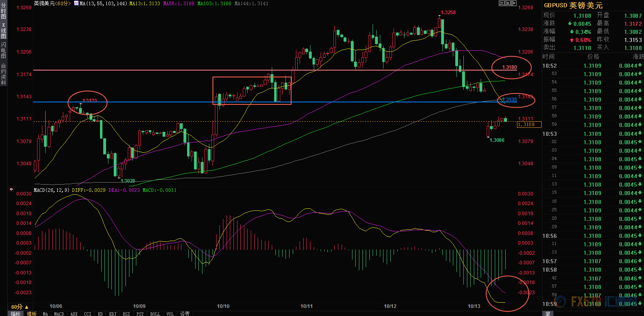Click the MA(13,55,103,144) parameter label
The width and height of the screenshot is (644, 316).
pos(104,3)
